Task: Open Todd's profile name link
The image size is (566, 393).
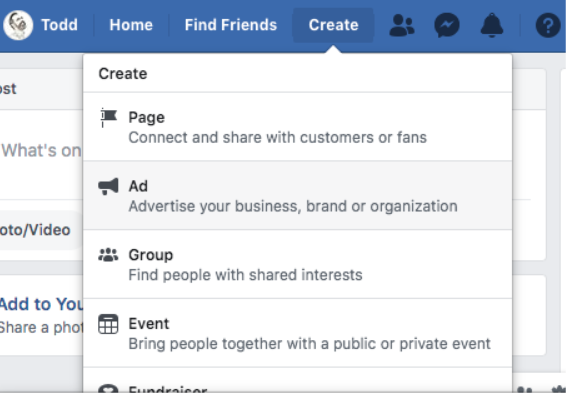Action: 60,25
